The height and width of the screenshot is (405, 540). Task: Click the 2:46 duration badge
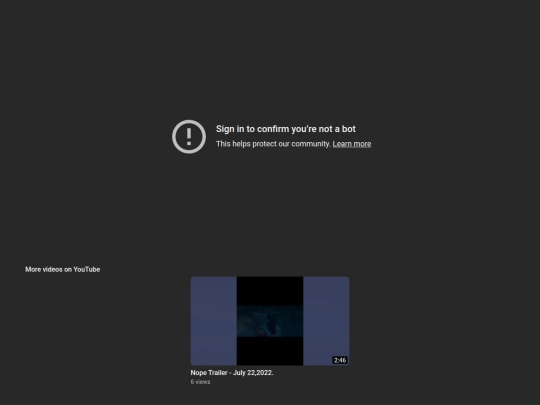(340, 360)
